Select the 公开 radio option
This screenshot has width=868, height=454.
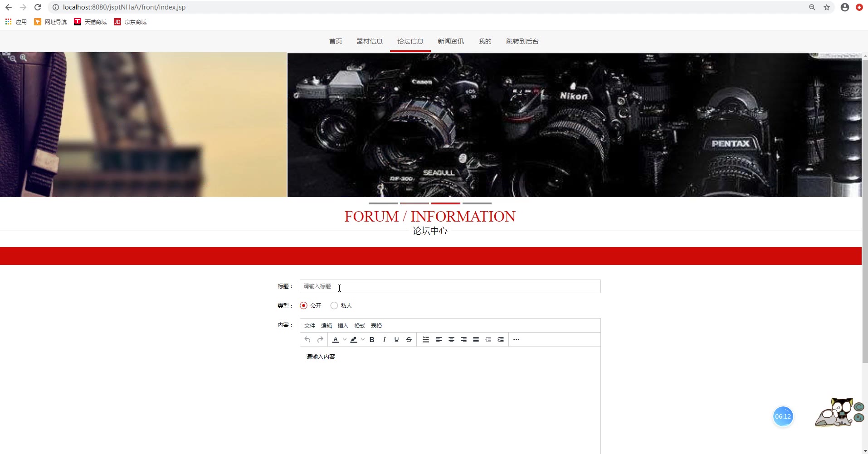coord(304,305)
